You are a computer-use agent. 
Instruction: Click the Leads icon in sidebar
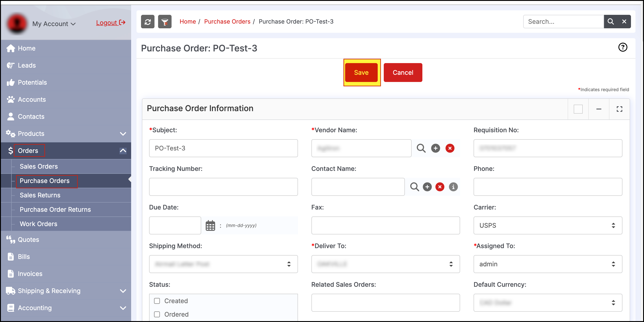tap(11, 66)
